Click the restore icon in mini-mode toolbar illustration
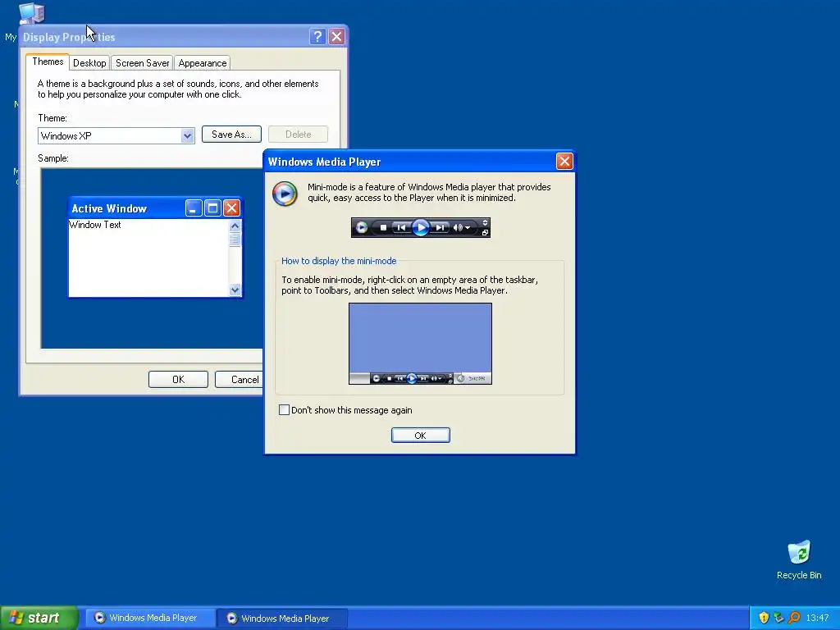 [485, 232]
